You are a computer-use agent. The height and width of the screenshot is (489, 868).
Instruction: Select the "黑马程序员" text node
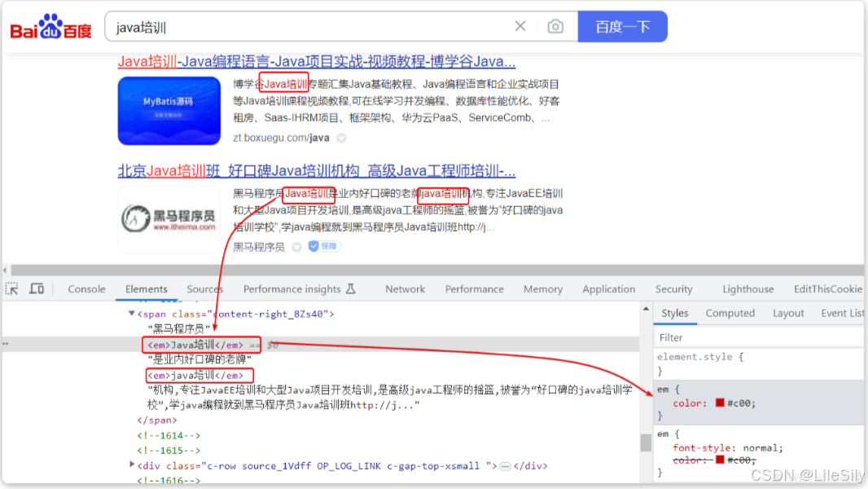[179, 329]
